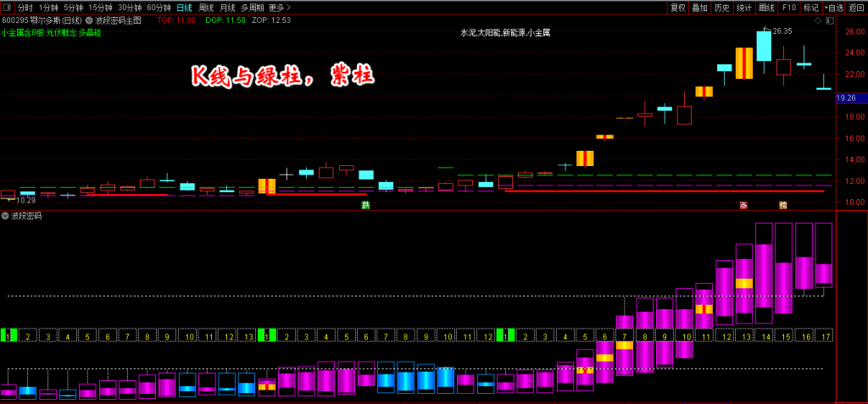Select the 日线 daily chart tab

pos(184,8)
